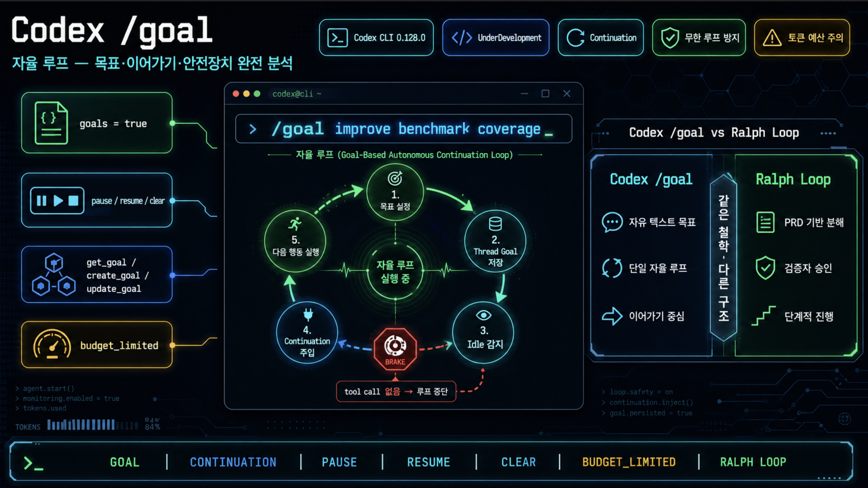The height and width of the screenshot is (488, 868).
Task: Click the green prompt icon in the bottom bar
Action: 33,463
